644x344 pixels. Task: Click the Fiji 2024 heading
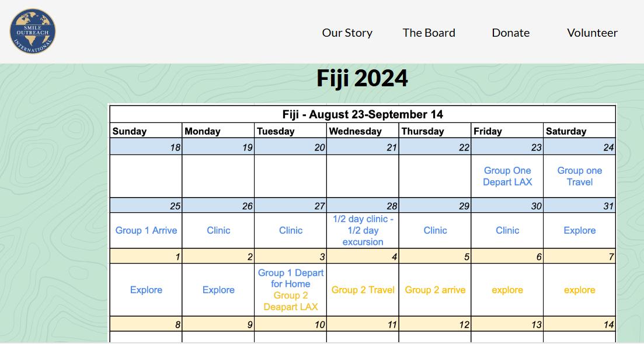coord(362,78)
